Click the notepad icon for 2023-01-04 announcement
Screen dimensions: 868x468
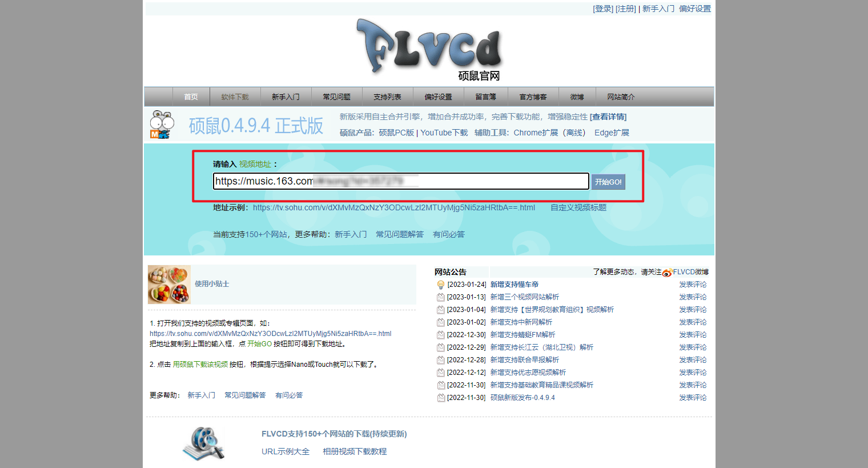[441, 310]
